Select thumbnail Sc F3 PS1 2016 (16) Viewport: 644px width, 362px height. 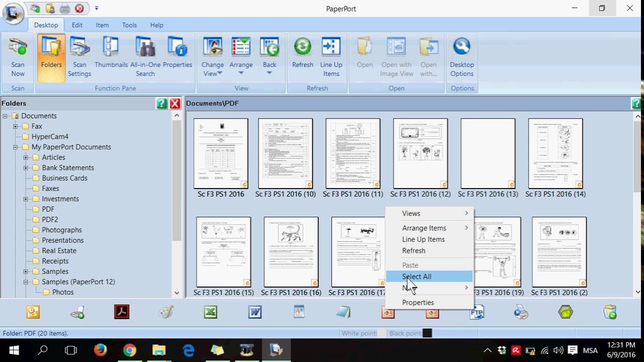(x=291, y=252)
